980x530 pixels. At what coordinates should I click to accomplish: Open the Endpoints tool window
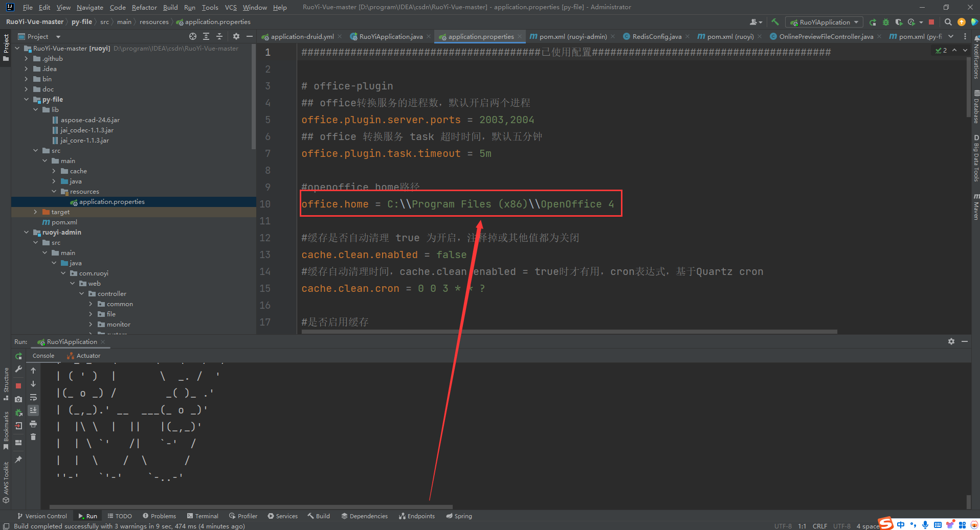click(417, 516)
